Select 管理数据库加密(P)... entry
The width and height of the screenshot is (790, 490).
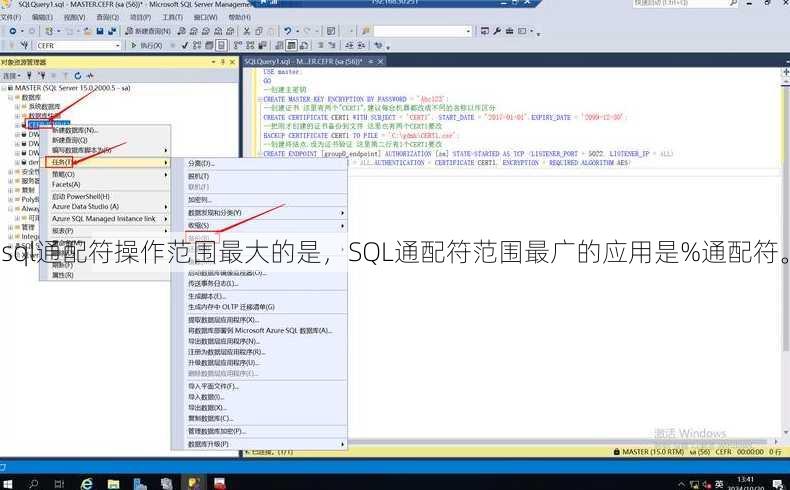tap(217, 431)
